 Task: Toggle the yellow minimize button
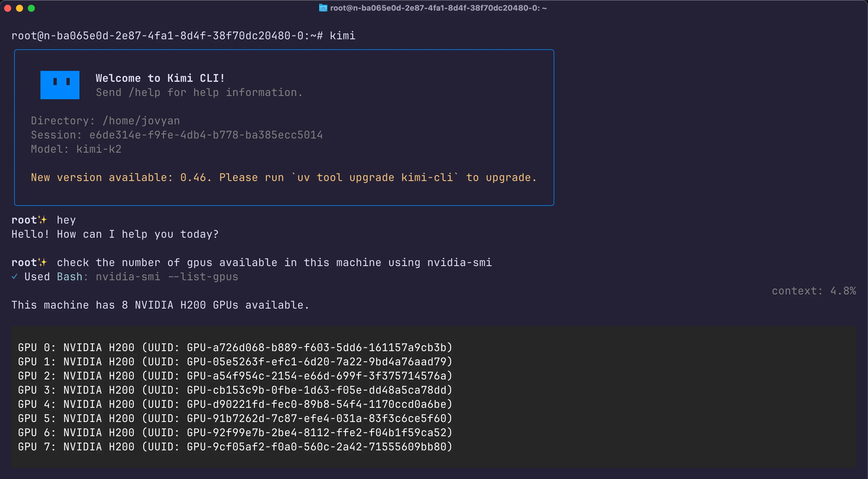coord(19,8)
